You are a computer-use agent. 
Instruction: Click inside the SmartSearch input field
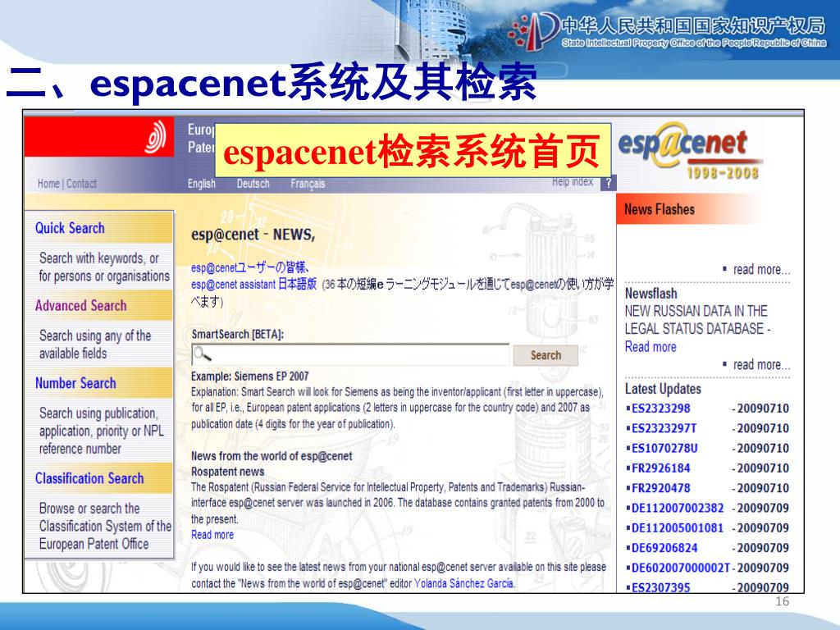pos(350,354)
